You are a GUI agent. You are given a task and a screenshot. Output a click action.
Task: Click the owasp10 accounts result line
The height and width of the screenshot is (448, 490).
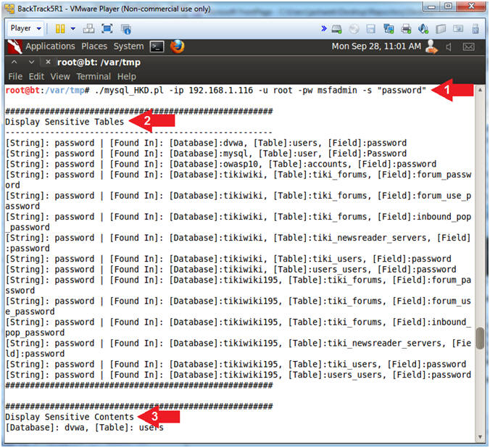(221, 164)
